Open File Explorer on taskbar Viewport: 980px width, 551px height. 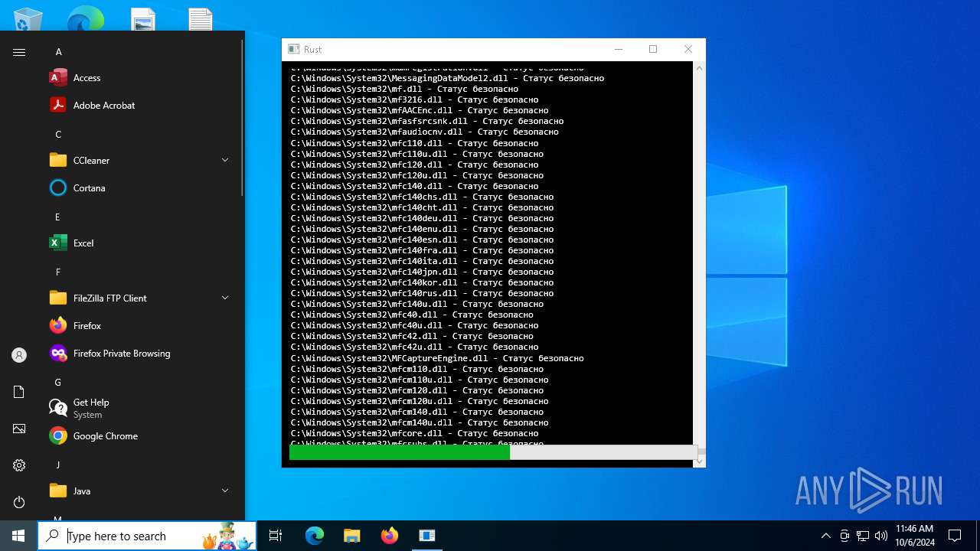point(351,536)
